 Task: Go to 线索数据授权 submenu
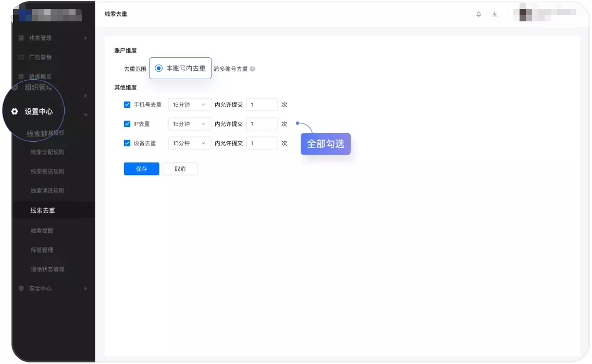pyautogui.click(x=46, y=133)
